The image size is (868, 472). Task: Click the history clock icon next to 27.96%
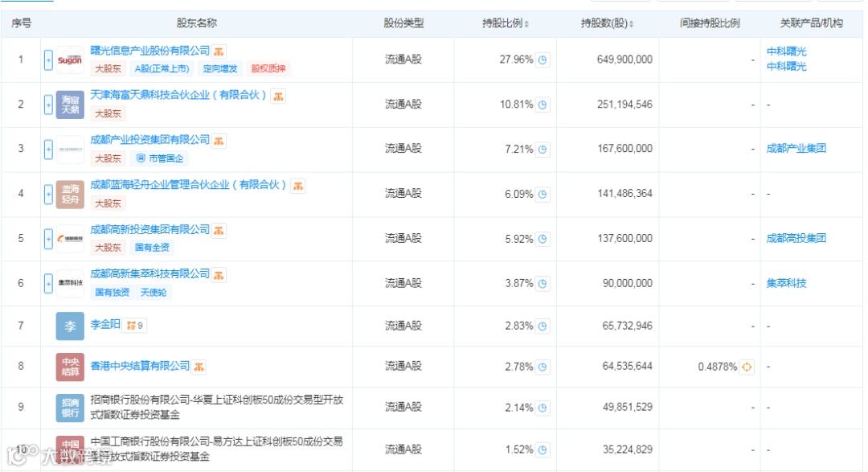543,60
